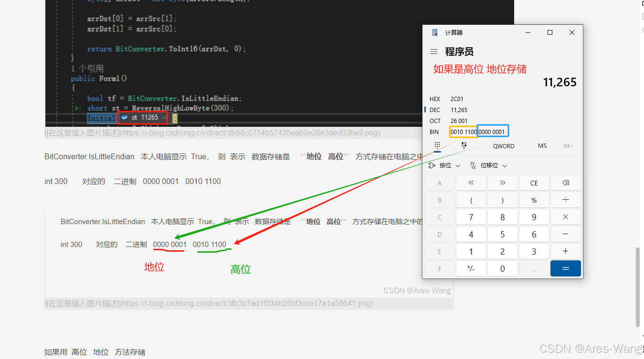
Task: Click the minus − key
Action: point(566,235)
